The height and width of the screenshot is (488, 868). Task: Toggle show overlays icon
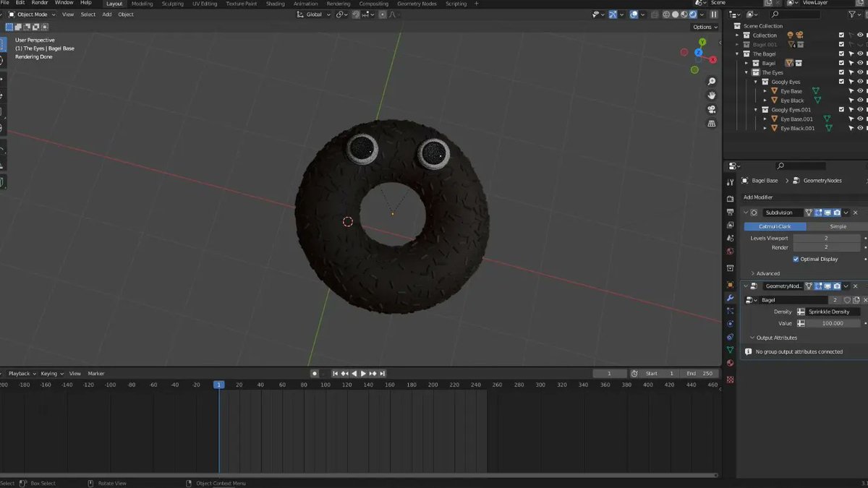pos(634,14)
